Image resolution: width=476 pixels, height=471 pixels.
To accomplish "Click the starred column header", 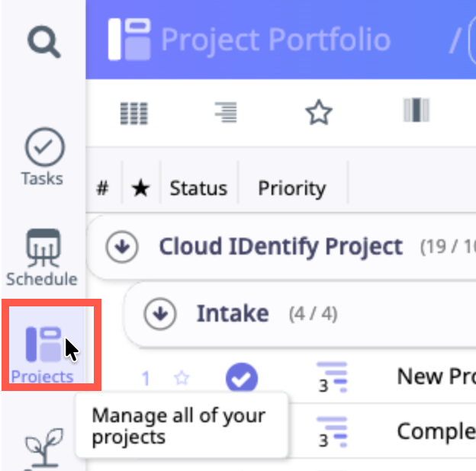I will coord(140,188).
